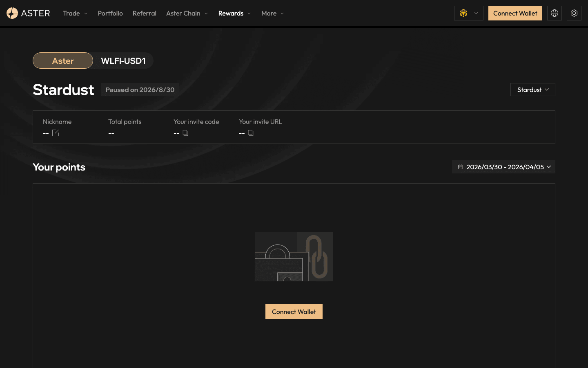Go to the Referral page
The width and height of the screenshot is (588, 368).
[x=145, y=13]
